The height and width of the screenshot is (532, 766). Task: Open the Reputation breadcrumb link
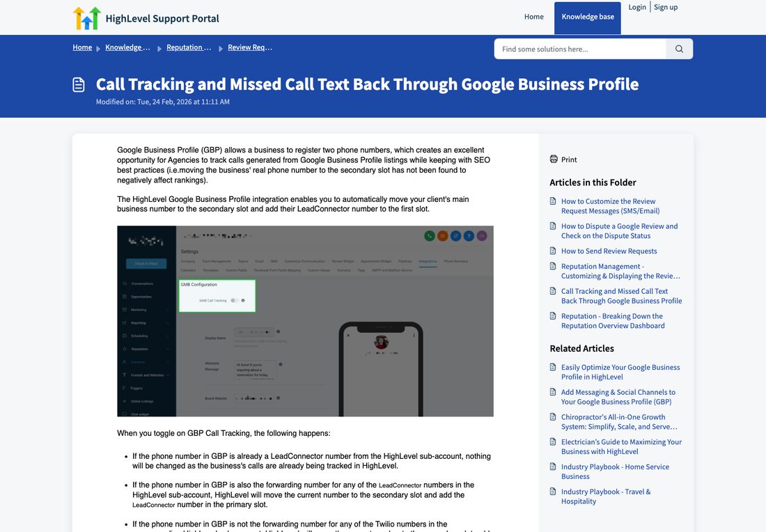pyautogui.click(x=189, y=47)
